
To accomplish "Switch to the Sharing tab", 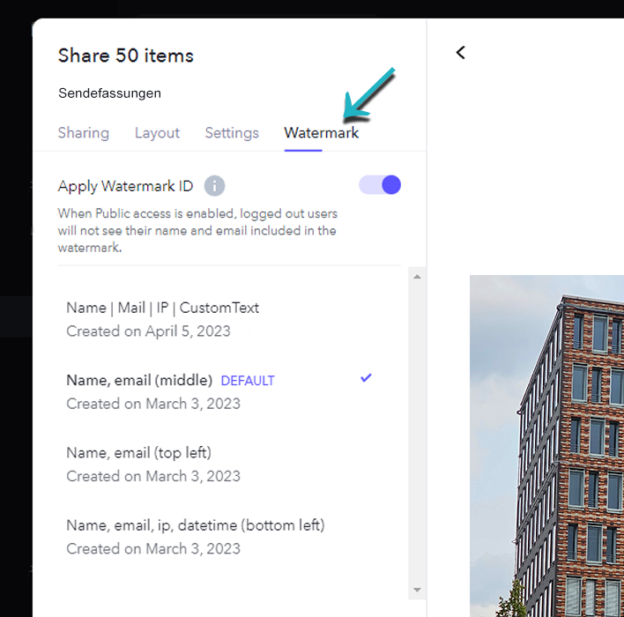I will tap(83, 133).
